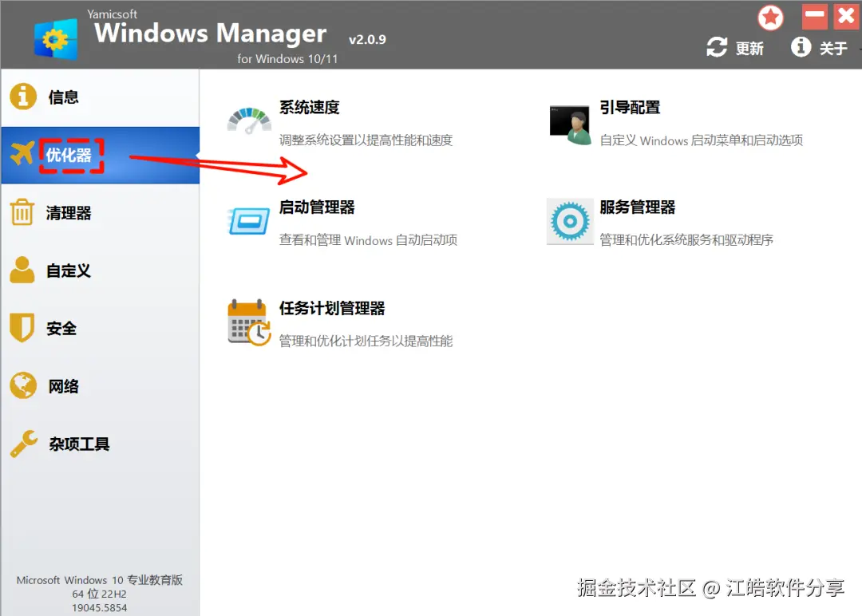This screenshot has width=862, height=616.
Task: Click the refresh arrows icon beside 更新
Action: 717,47
